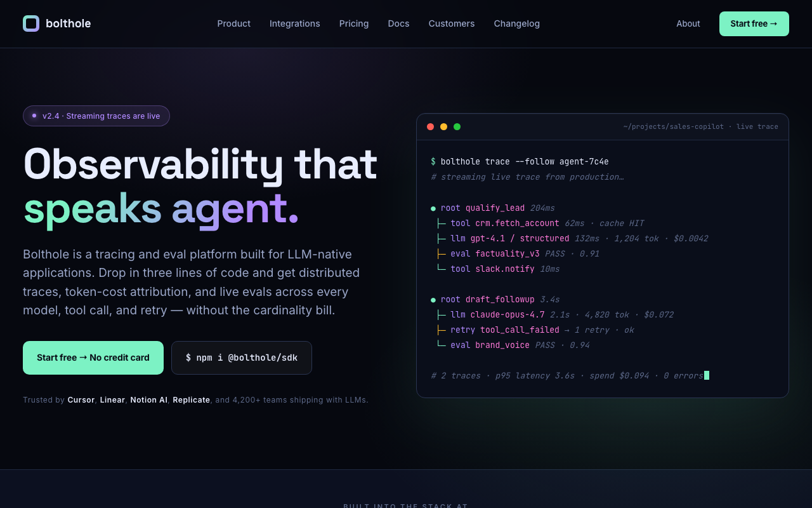Click the bolthole trace --follow command line

coord(520,162)
